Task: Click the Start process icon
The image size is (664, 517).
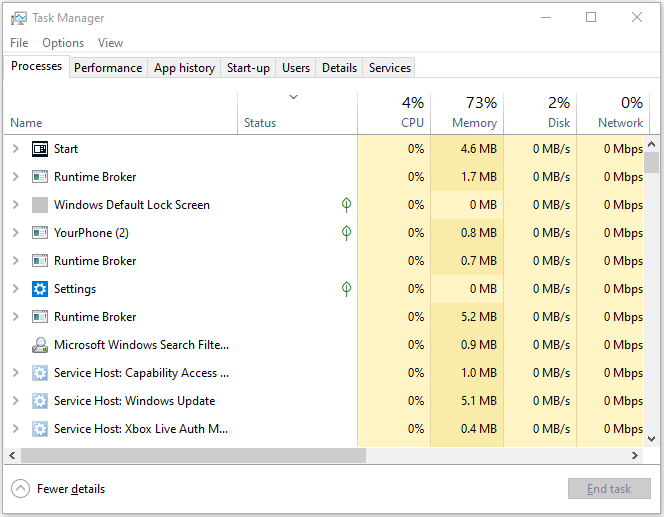Action: point(40,149)
